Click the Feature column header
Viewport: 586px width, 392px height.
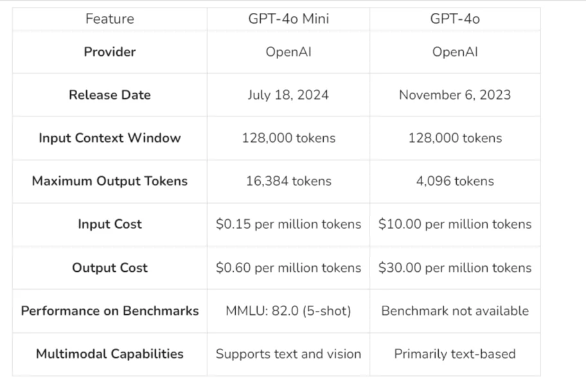pyautogui.click(x=109, y=19)
